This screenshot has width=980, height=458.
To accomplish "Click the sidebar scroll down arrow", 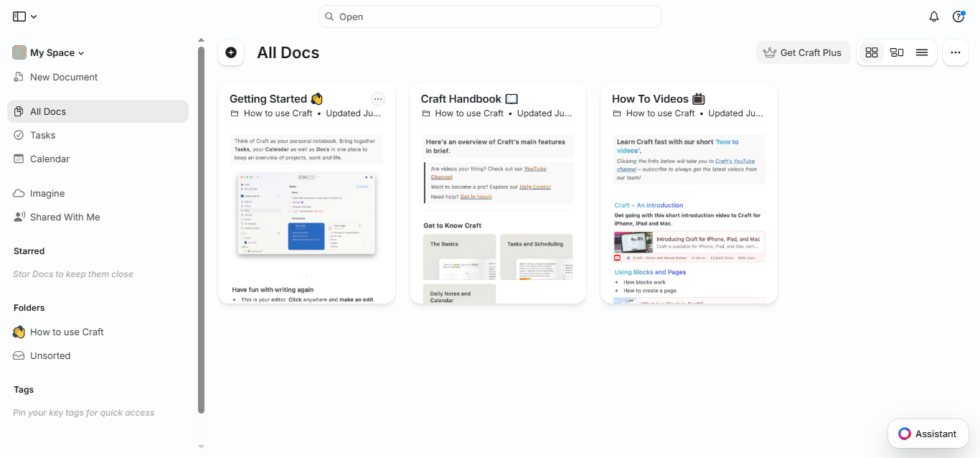I will pyautogui.click(x=201, y=447).
